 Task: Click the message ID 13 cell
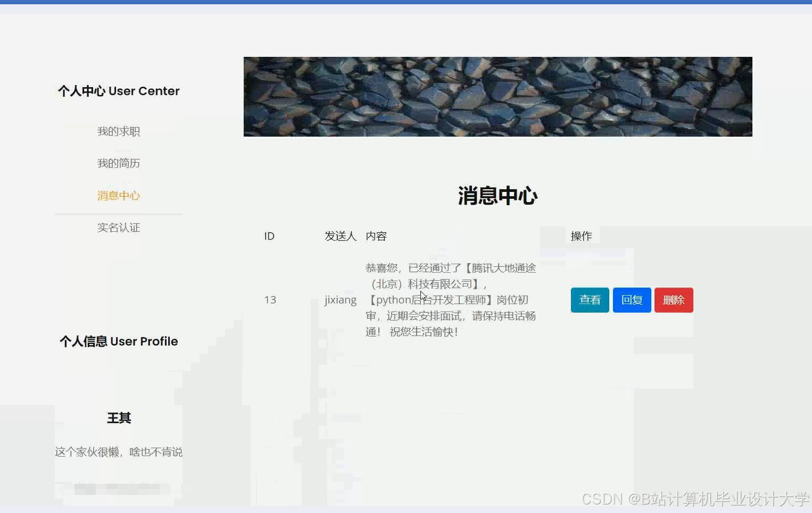[x=270, y=300]
